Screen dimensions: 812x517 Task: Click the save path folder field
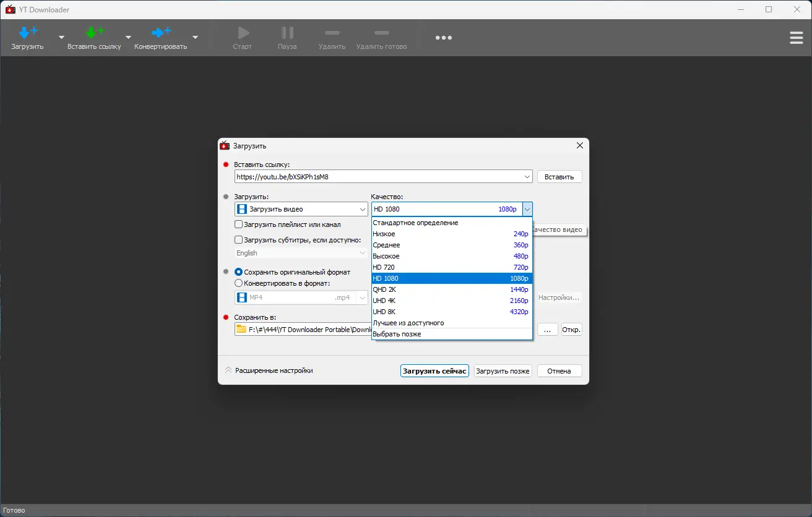click(x=303, y=330)
